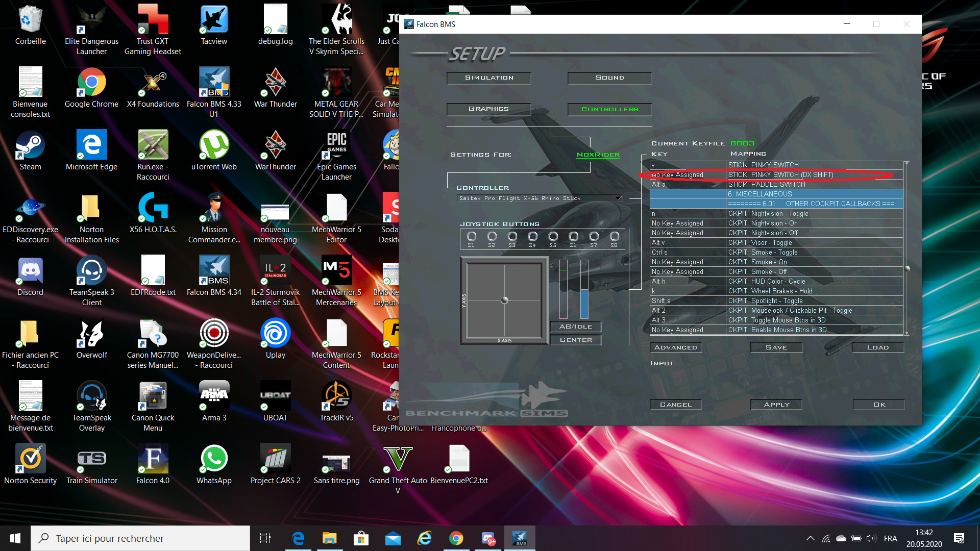This screenshot has height=551, width=980.
Task: Select the 'STICK: PINKY SWITCH (DX SHIFT)' row
Action: [776, 175]
